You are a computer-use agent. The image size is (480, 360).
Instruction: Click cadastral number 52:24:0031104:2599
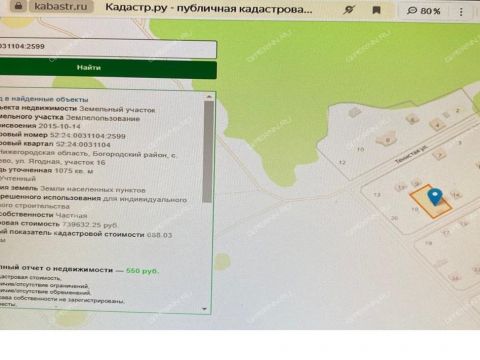tap(88, 136)
